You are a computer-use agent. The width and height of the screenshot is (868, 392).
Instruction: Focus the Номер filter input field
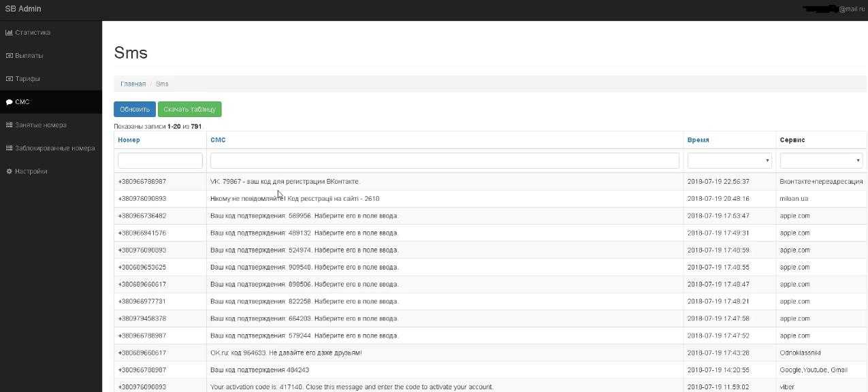pos(160,161)
